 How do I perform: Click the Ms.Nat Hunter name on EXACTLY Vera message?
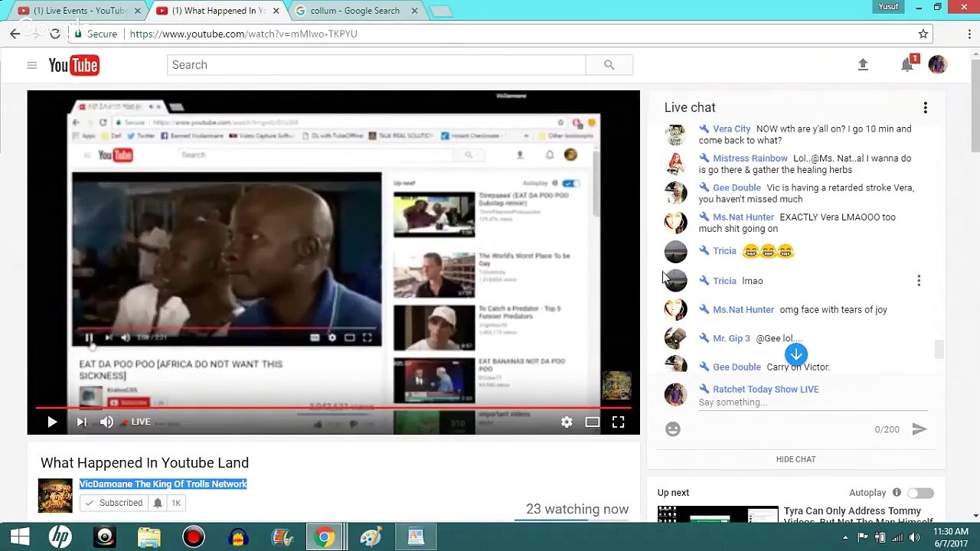click(743, 217)
